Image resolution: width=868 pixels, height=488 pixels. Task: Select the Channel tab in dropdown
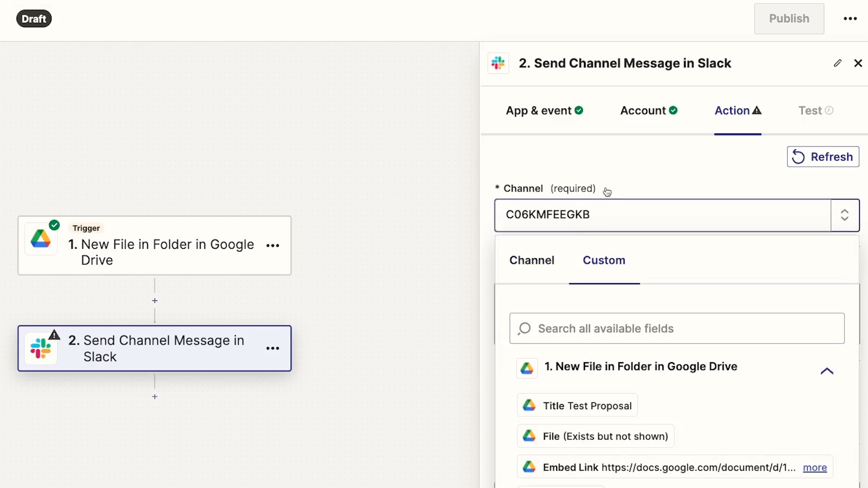coord(532,260)
